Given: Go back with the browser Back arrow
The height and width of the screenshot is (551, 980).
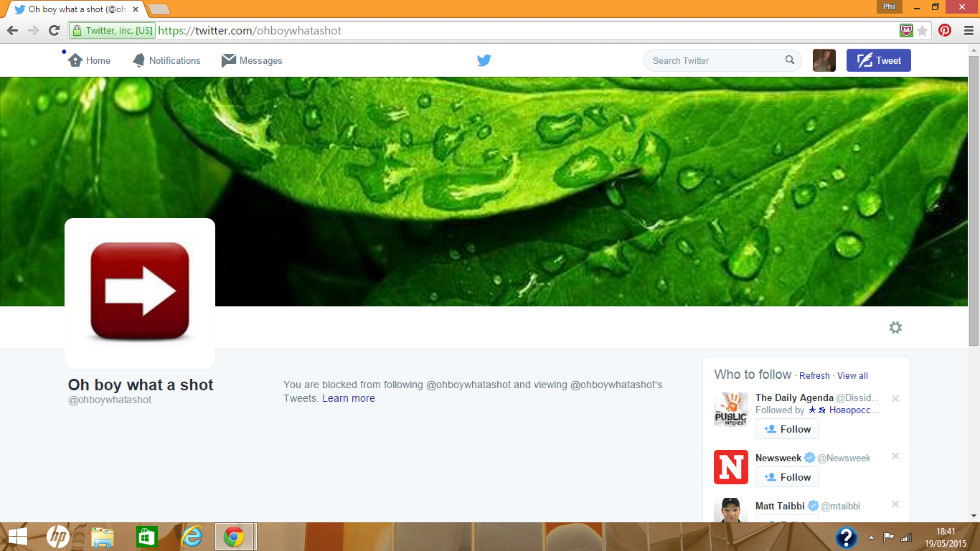Looking at the screenshot, I should click(12, 30).
